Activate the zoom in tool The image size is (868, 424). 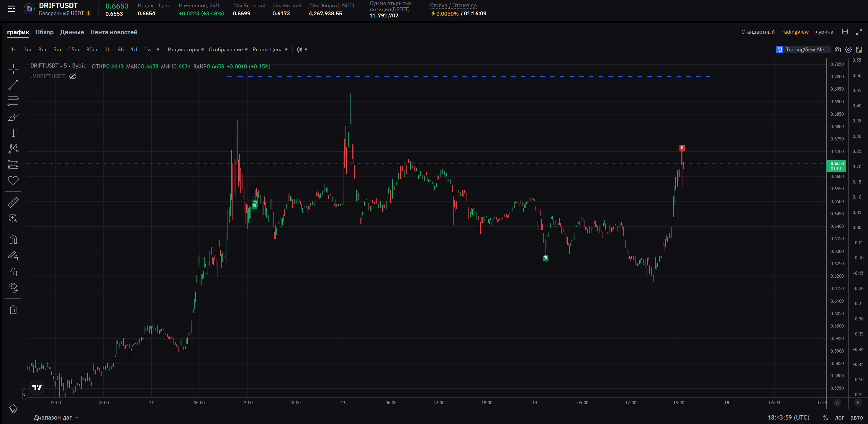coord(13,218)
